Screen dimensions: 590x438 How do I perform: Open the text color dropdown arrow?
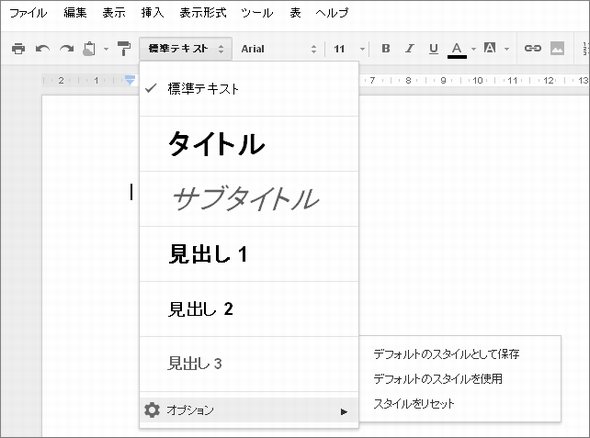pyautogui.click(x=473, y=49)
